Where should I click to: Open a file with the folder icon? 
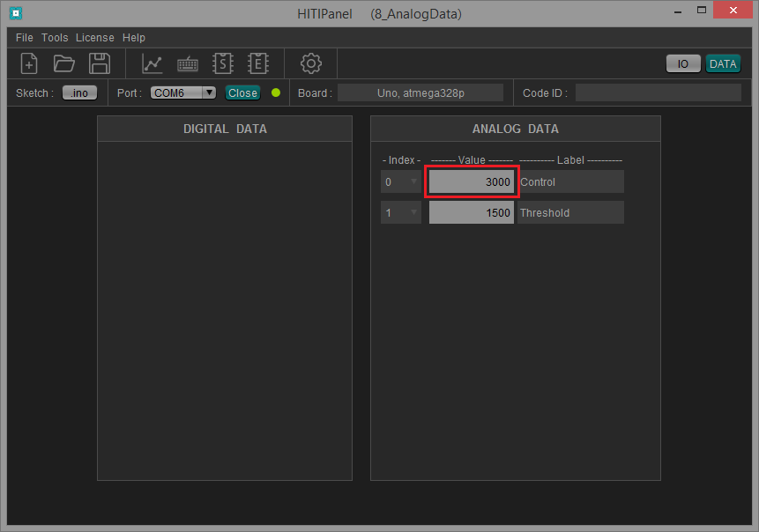[x=63, y=63]
